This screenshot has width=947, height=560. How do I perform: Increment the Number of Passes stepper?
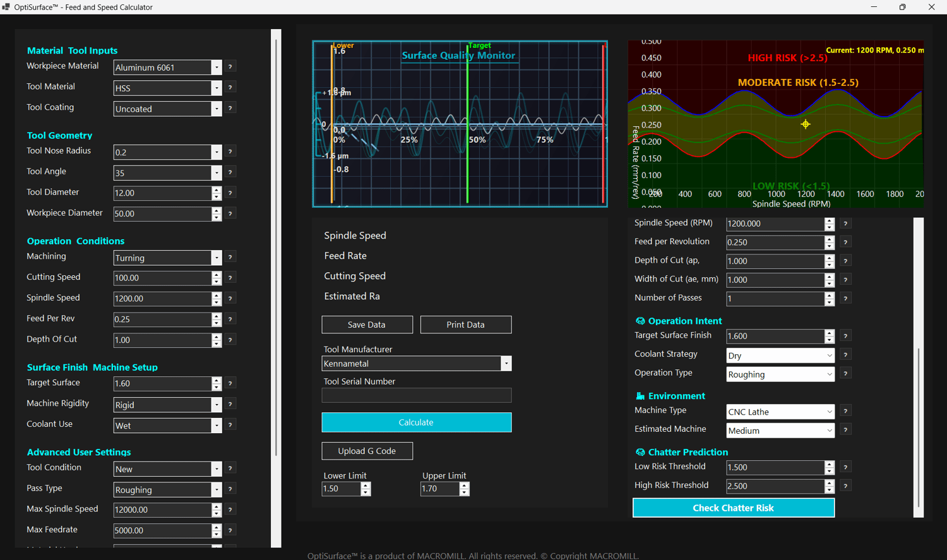(x=829, y=295)
